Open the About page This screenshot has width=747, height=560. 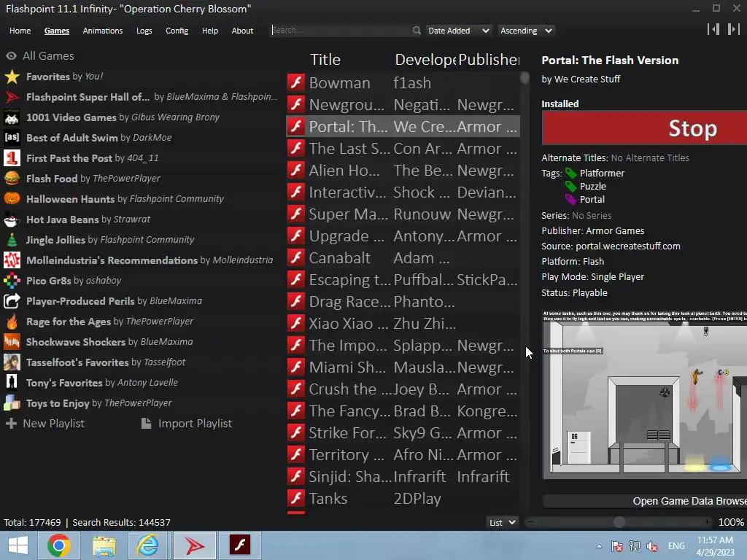click(242, 31)
